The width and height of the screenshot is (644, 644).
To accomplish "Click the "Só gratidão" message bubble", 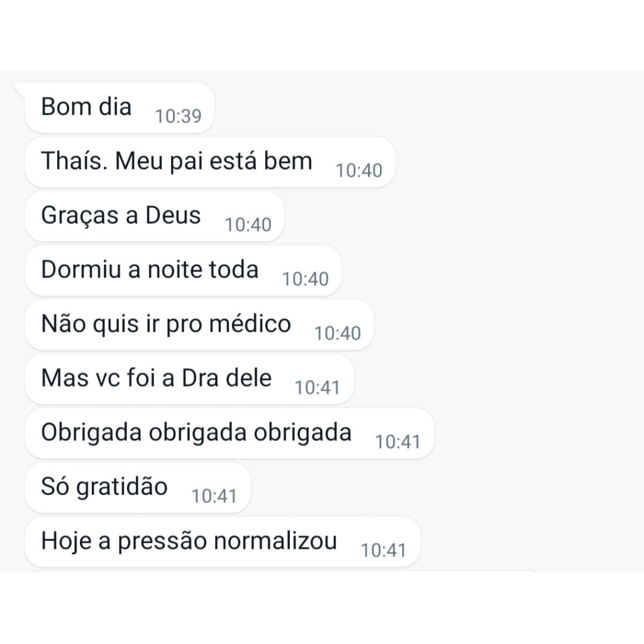I will point(104,487).
